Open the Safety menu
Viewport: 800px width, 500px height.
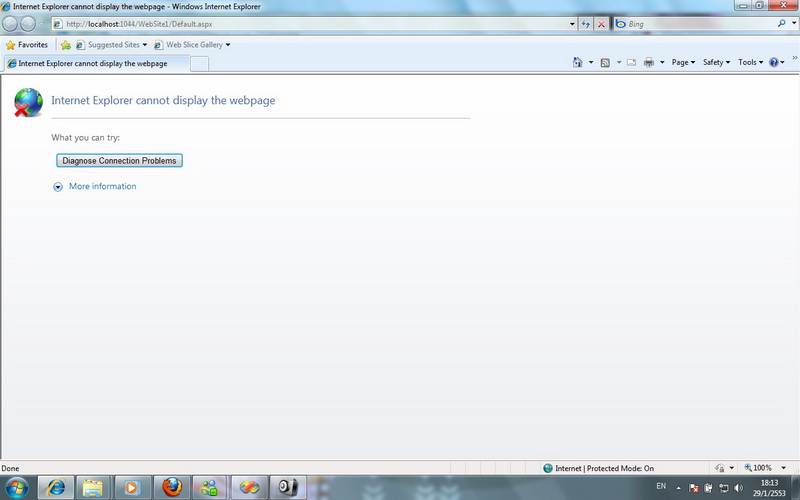[716, 62]
